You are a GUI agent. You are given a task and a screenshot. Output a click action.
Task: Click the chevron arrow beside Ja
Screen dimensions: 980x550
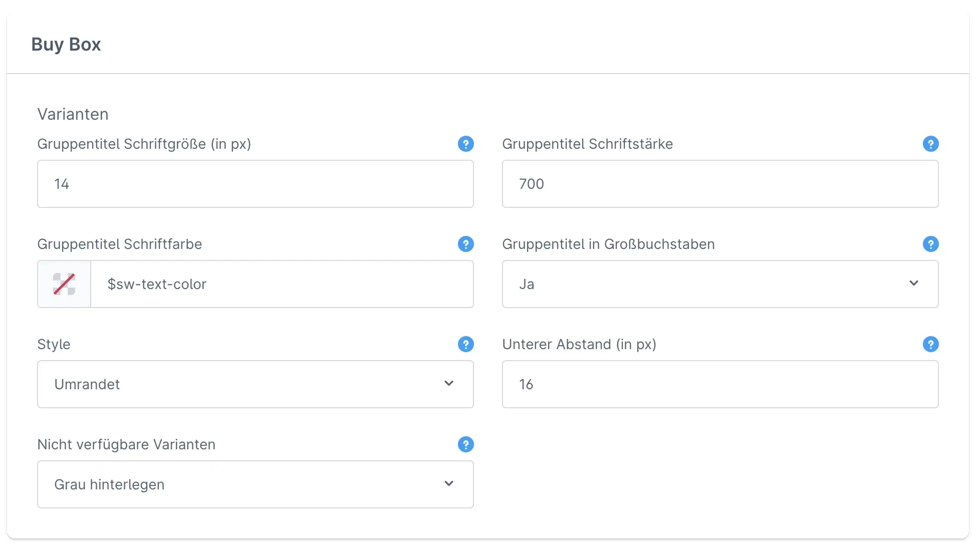click(x=914, y=284)
